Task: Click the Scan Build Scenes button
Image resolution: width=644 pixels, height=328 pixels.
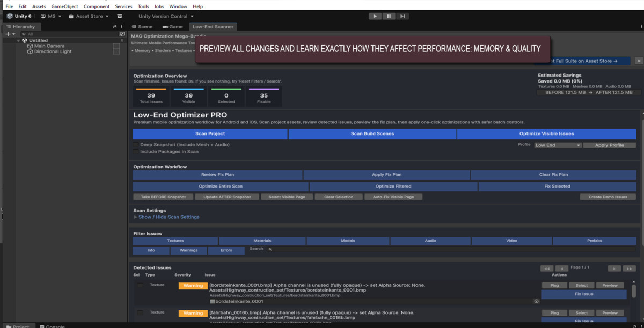Action: pyautogui.click(x=372, y=133)
